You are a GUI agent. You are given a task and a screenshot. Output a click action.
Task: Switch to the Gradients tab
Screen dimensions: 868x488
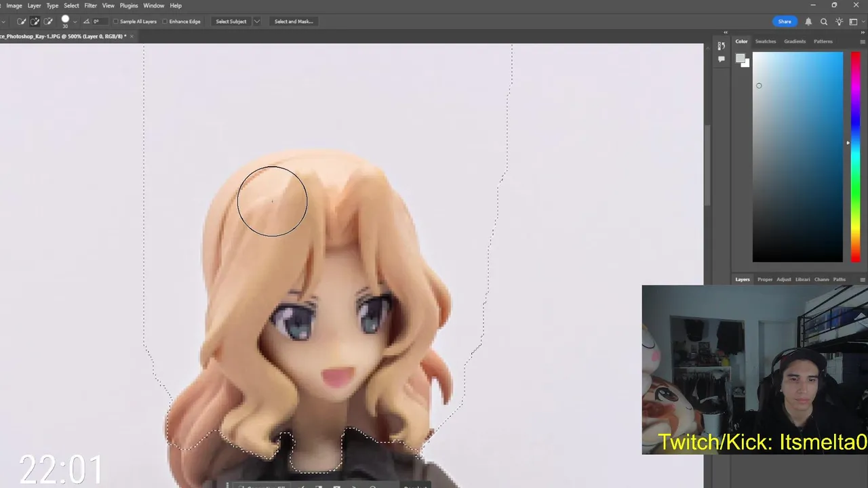(x=795, y=41)
